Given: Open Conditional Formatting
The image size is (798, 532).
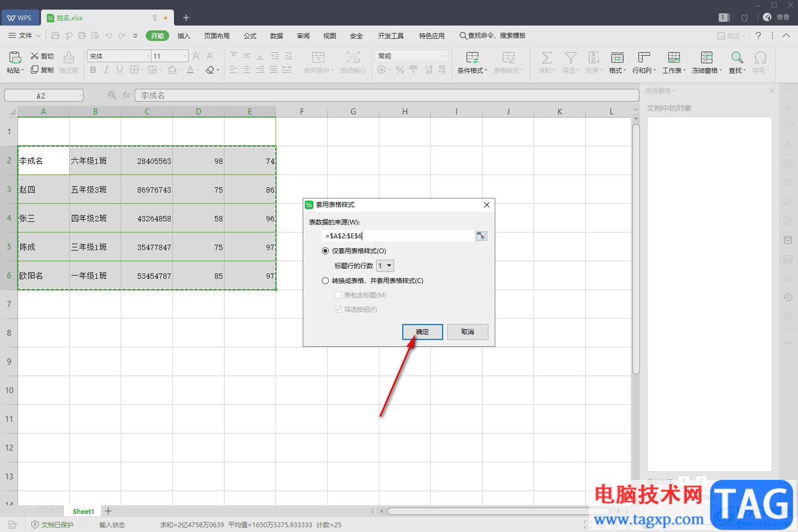Looking at the screenshot, I should click(x=472, y=62).
